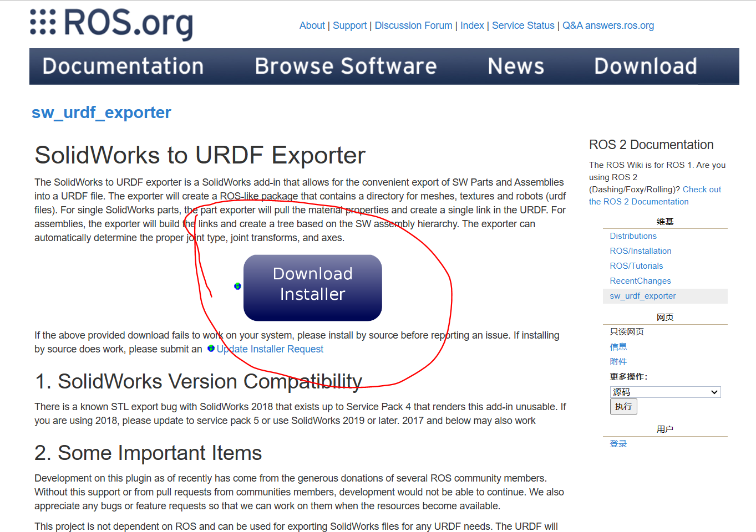Open the News section
This screenshot has height=532, width=756.
pos(515,66)
